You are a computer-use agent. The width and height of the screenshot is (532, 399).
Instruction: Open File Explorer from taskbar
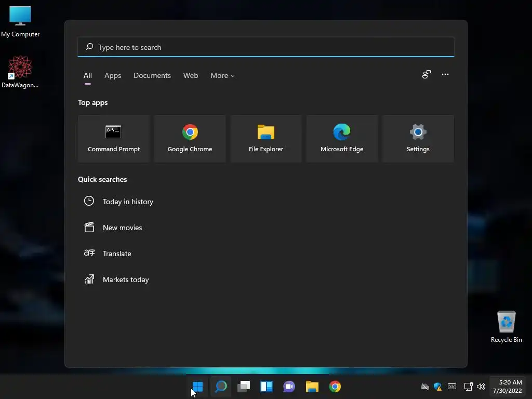click(312, 387)
